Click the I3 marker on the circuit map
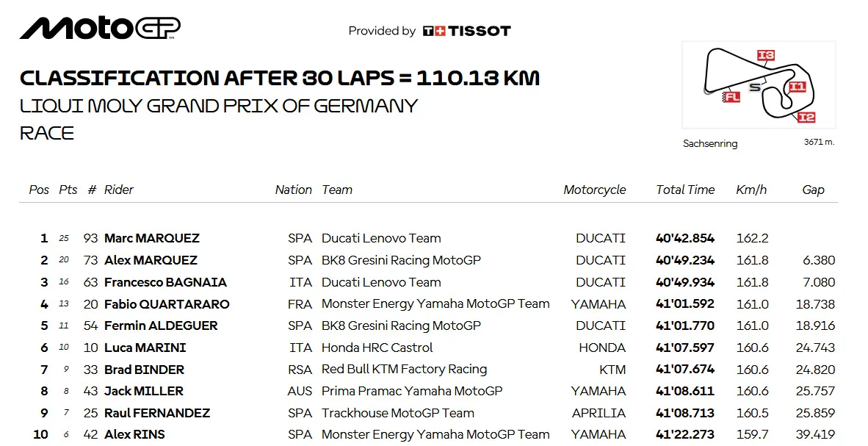The width and height of the screenshot is (868, 446). pyautogui.click(x=766, y=55)
